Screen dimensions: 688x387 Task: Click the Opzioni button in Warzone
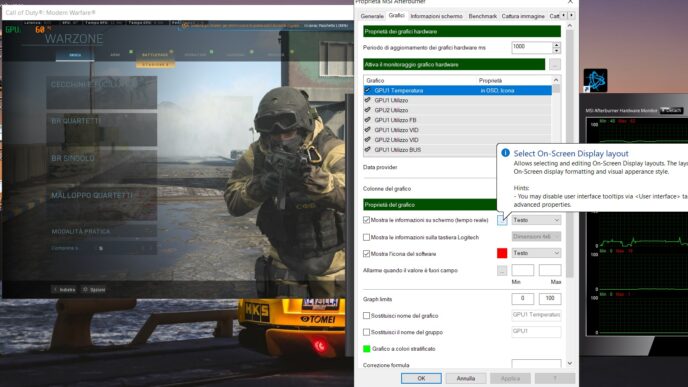(94, 290)
